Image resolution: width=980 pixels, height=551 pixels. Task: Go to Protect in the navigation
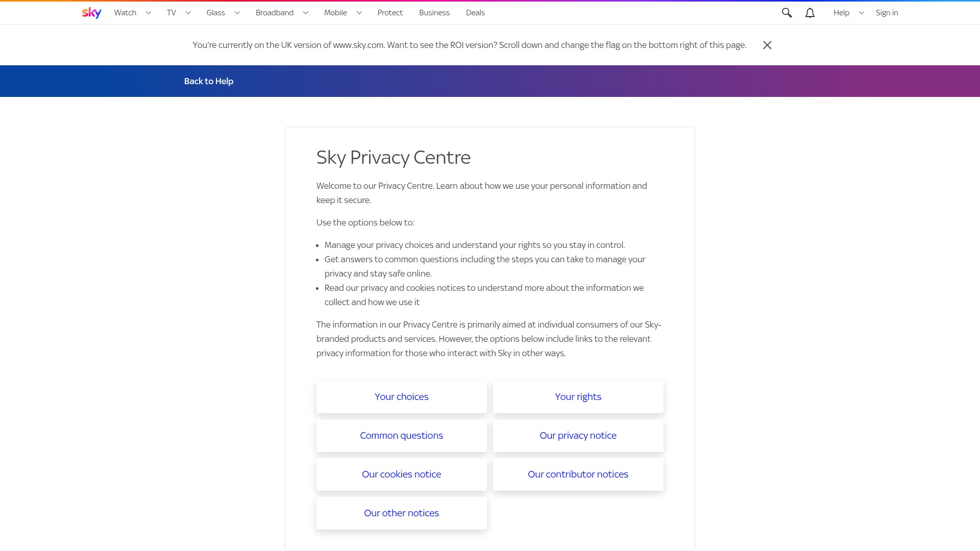click(x=390, y=13)
